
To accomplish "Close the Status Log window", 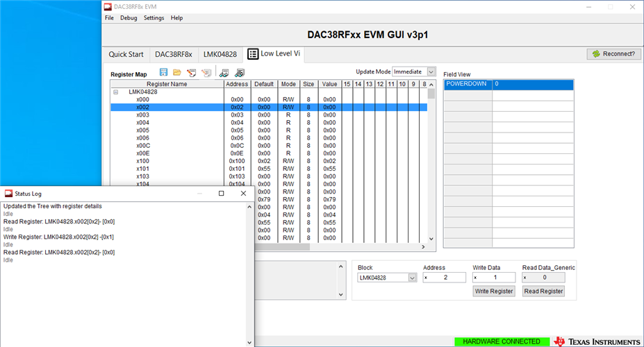I will coord(244,193).
